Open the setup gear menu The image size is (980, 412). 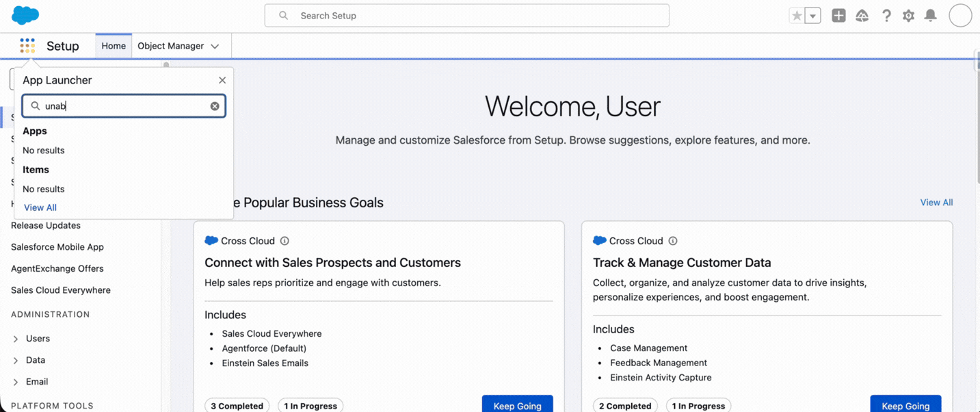[908, 16]
